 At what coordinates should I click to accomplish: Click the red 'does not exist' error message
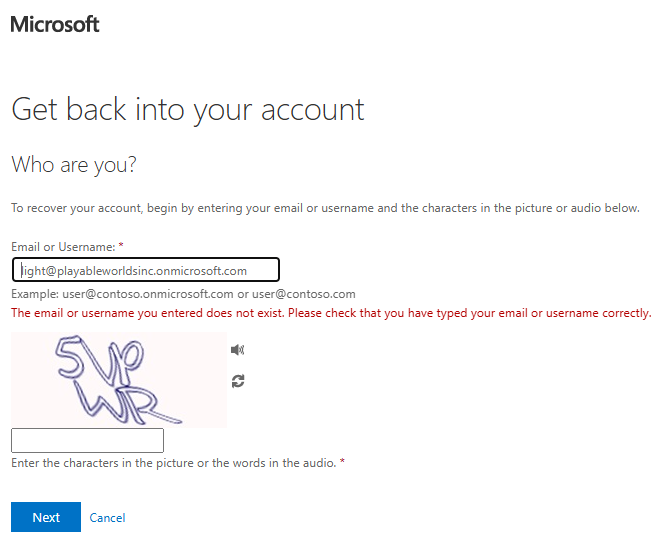pyautogui.click(x=331, y=313)
